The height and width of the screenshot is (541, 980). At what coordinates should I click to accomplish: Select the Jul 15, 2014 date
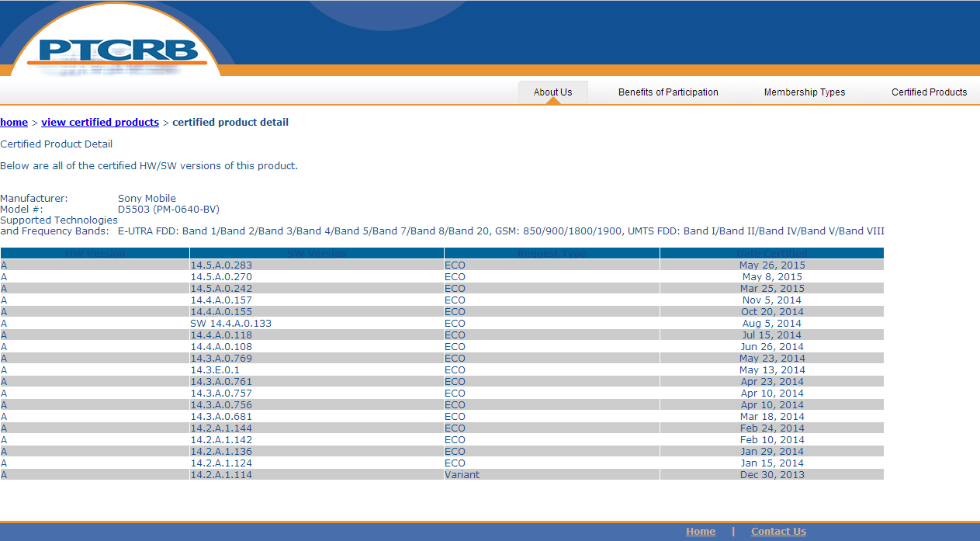(x=772, y=335)
